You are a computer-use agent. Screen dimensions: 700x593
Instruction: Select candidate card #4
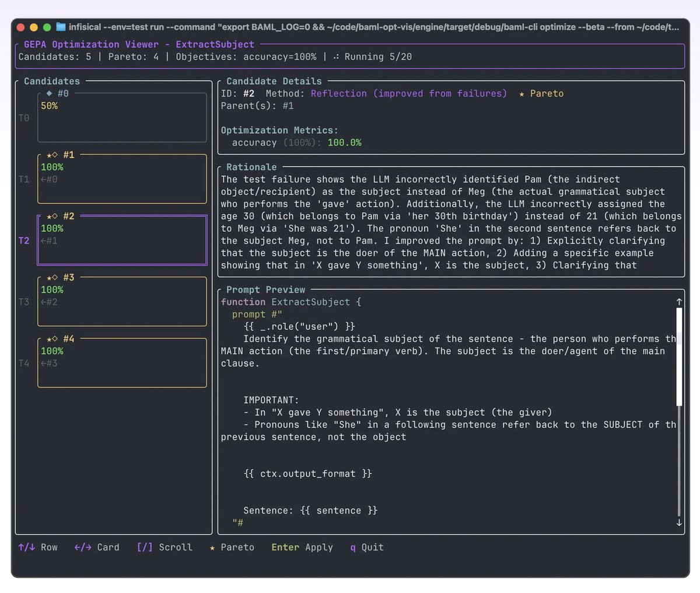point(122,362)
